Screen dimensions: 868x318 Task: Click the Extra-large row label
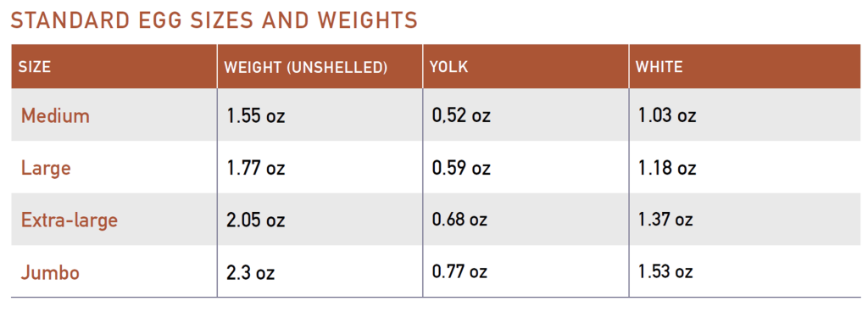point(70,220)
